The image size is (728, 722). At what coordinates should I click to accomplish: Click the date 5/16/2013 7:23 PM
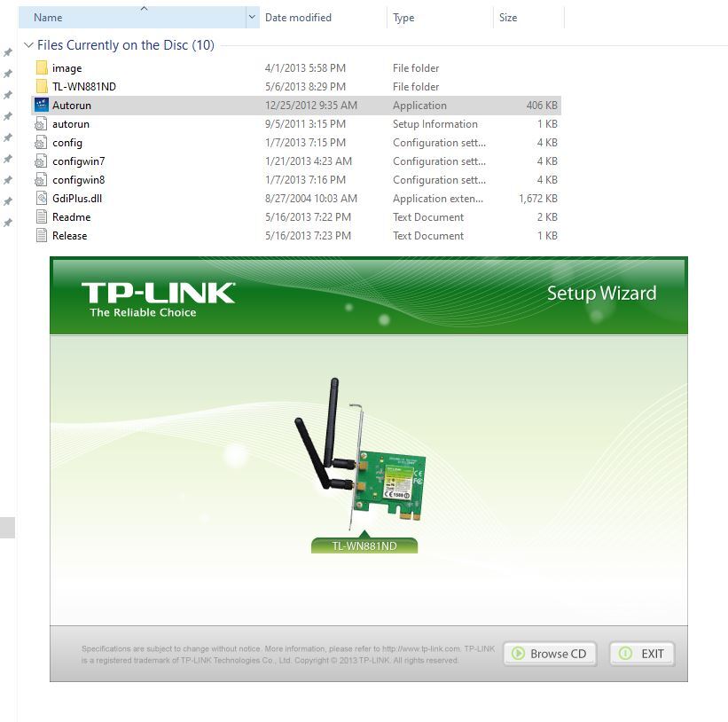[x=308, y=235]
